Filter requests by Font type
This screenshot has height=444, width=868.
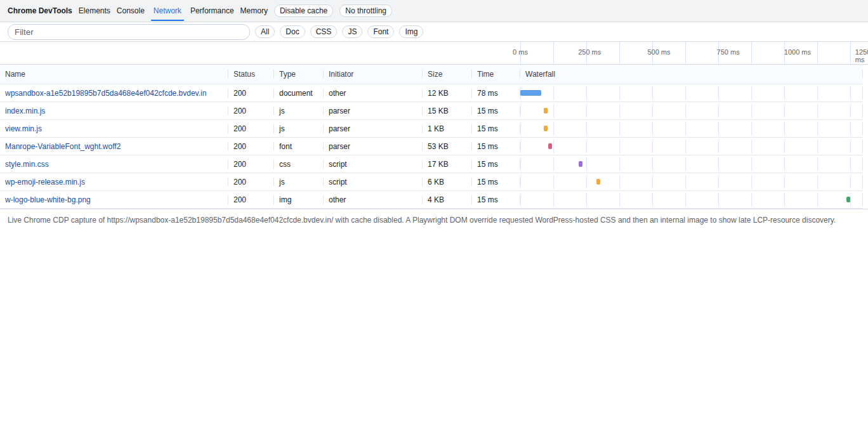[381, 32]
